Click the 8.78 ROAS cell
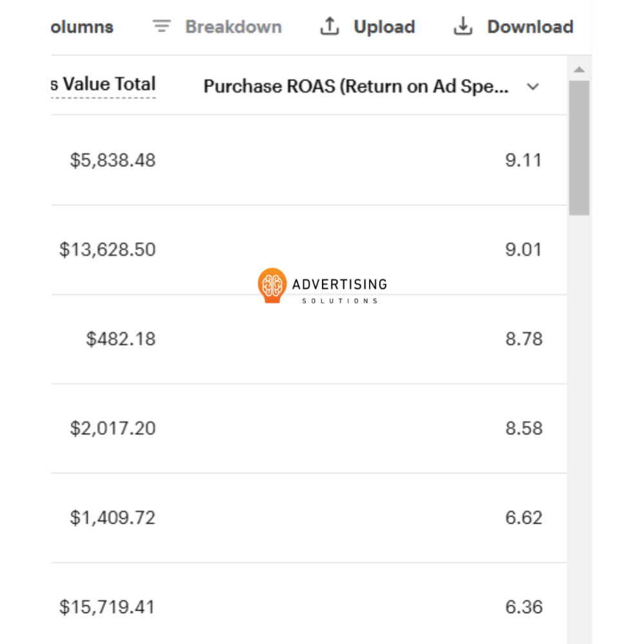644x644 pixels. [x=524, y=339]
